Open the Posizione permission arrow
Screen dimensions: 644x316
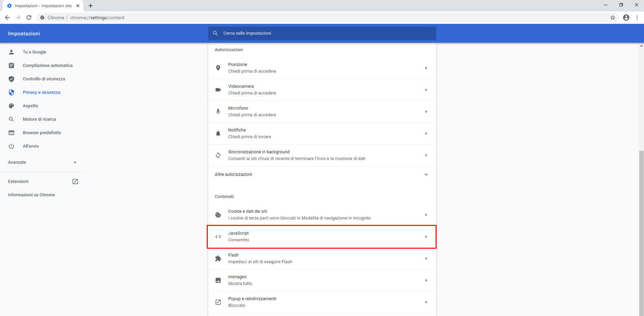(426, 68)
